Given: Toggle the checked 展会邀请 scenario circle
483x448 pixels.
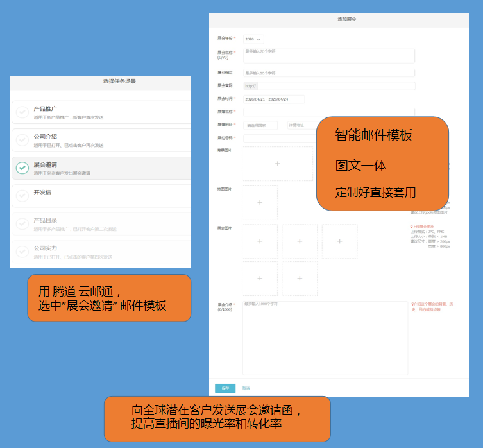Looking at the screenshot, I should coord(22,168).
